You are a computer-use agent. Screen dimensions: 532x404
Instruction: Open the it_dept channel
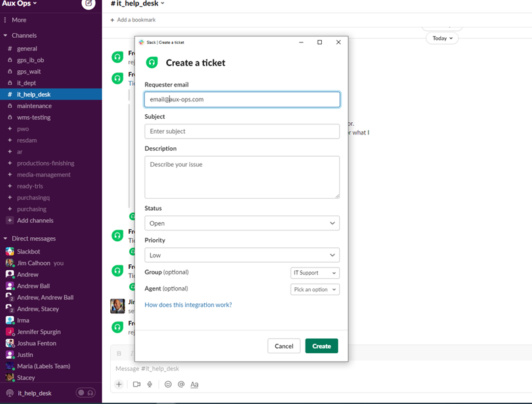[26, 83]
